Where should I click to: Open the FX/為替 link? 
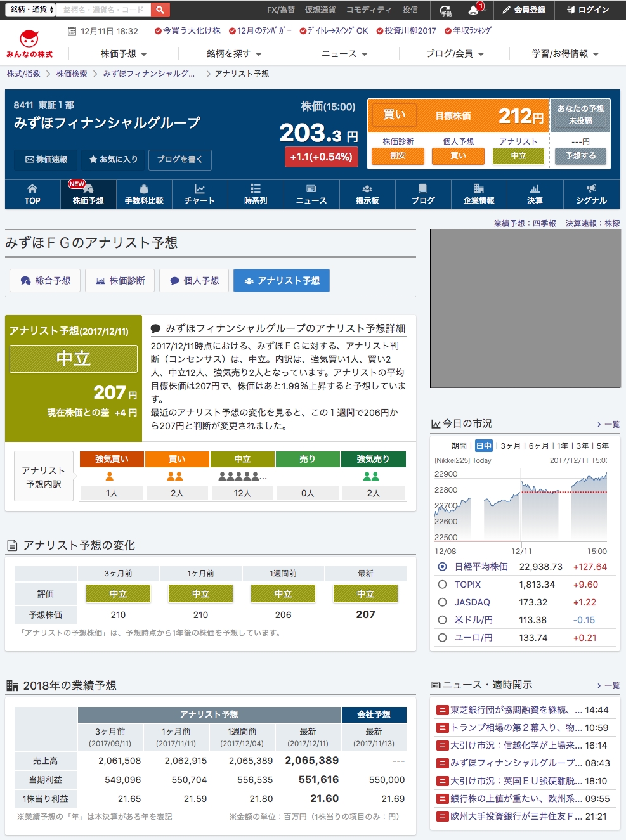[x=281, y=10]
